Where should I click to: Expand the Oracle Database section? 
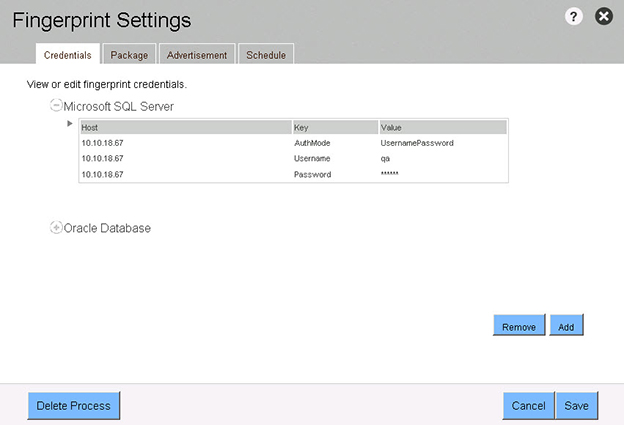(56, 228)
